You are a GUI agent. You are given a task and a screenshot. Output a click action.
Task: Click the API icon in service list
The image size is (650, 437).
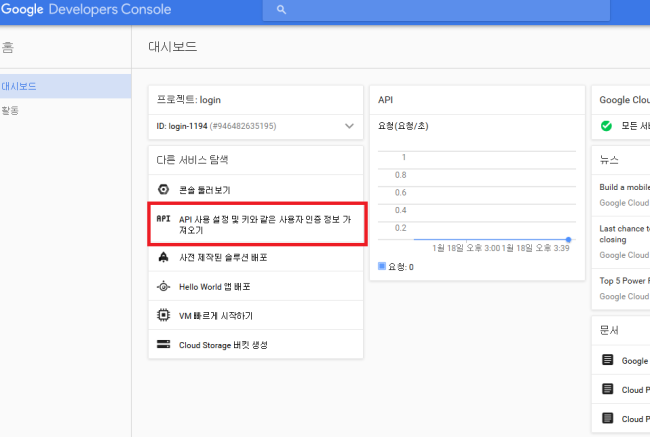[163, 218]
